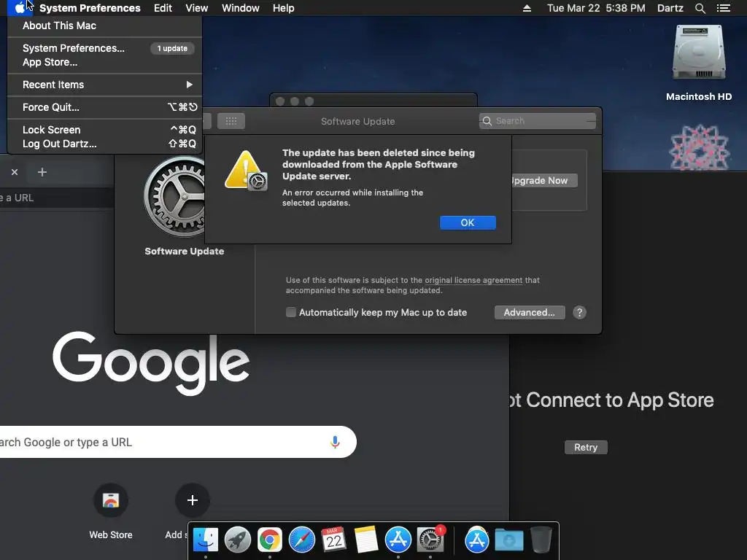Open the Edit menu
Viewport: 747px width, 560px height.
(163, 8)
